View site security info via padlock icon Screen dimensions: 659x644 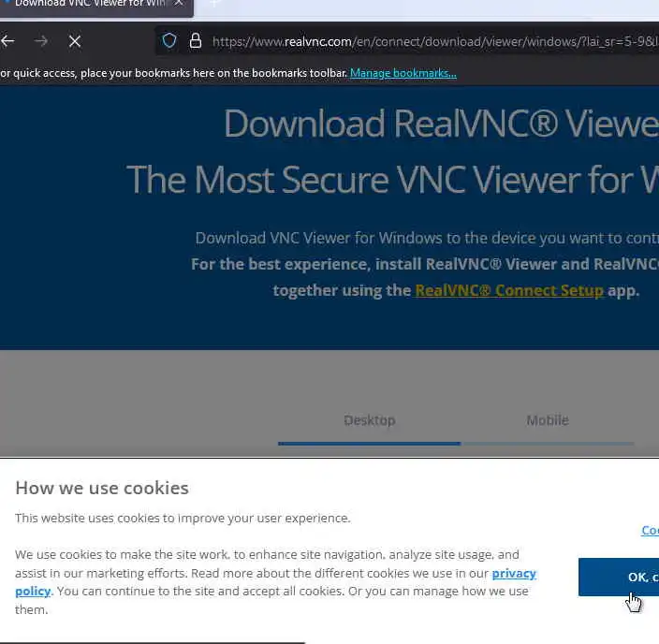(x=196, y=41)
